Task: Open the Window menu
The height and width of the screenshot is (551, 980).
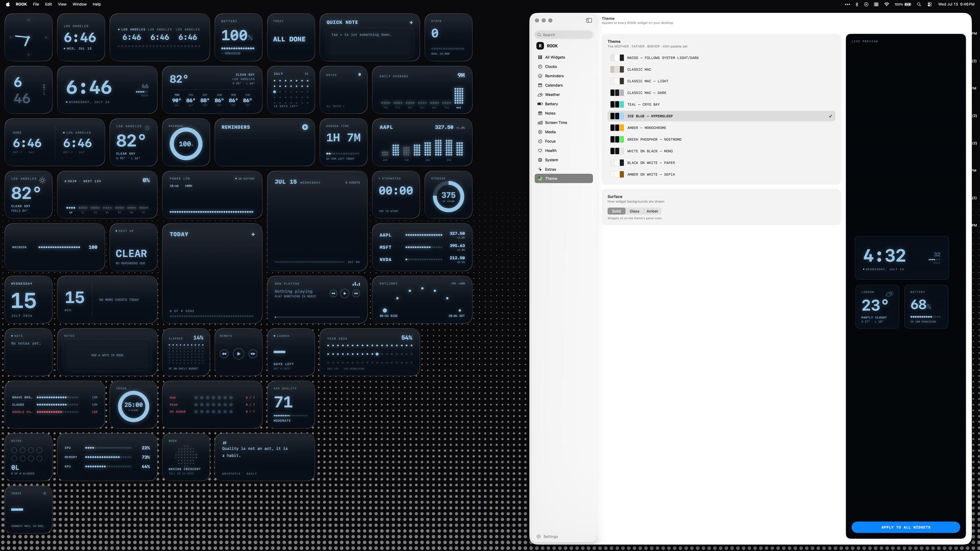Action: (80, 4)
